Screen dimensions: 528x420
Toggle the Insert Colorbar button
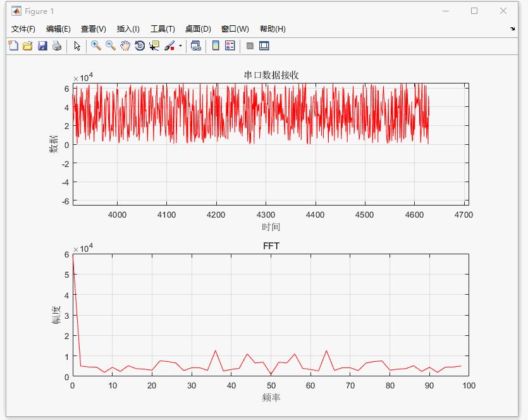pos(215,46)
